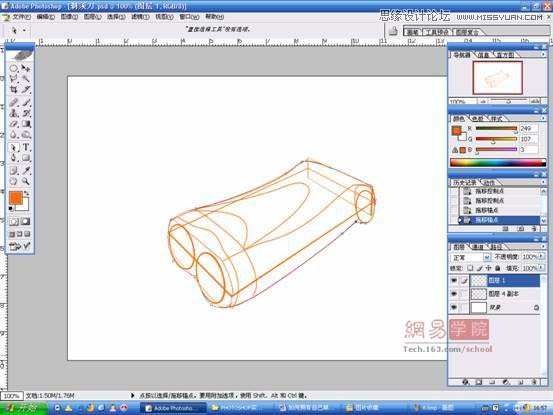Select the Elliptical Marquee tool
The image size is (553, 415).
click(x=13, y=68)
